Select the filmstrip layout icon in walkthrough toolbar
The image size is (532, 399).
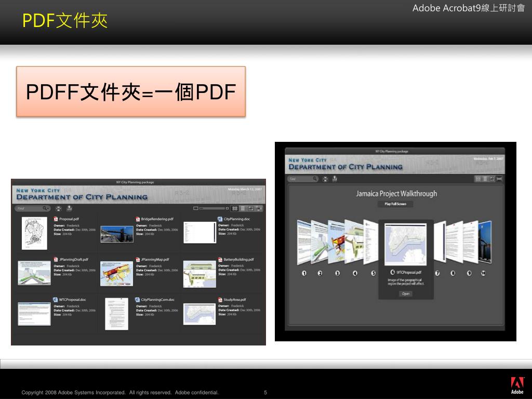[499, 179]
